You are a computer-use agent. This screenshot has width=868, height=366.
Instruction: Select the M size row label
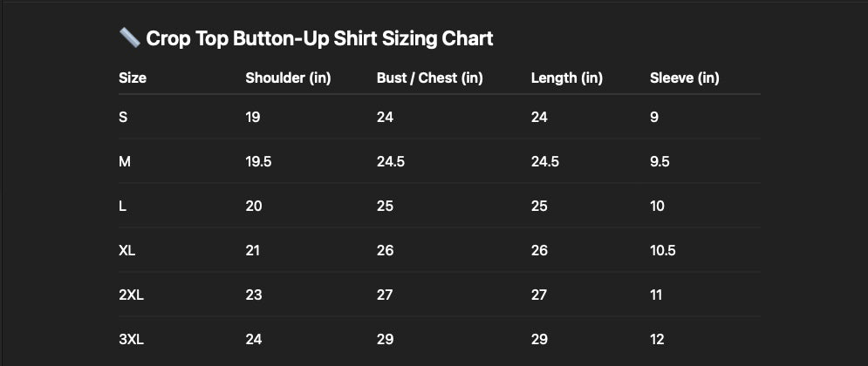[125, 161]
